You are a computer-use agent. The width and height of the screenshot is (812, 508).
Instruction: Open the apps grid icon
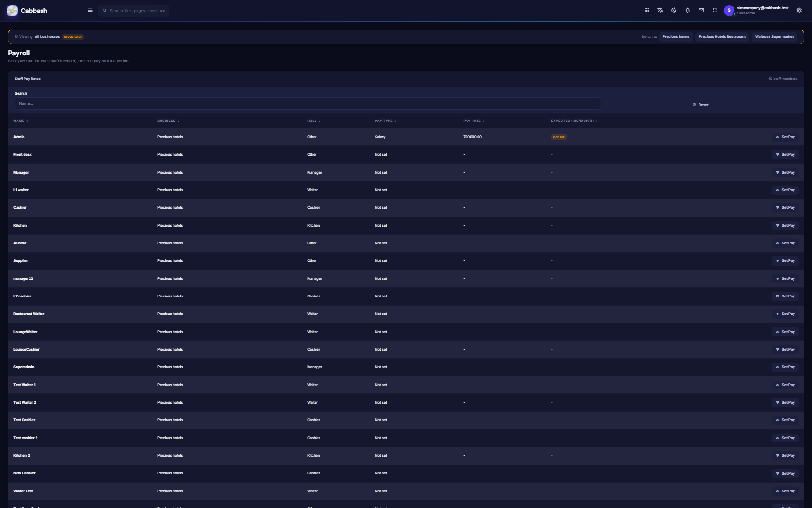point(647,11)
